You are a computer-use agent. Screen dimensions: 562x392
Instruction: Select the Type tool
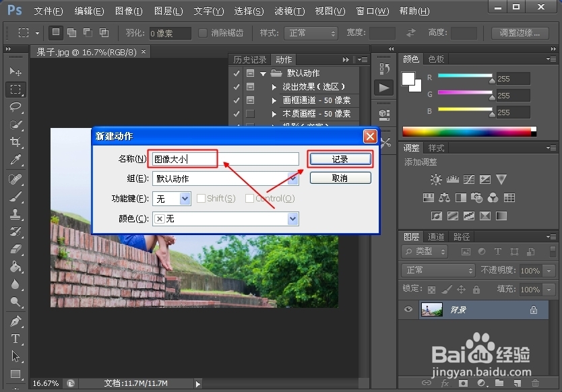[x=15, y=339]
